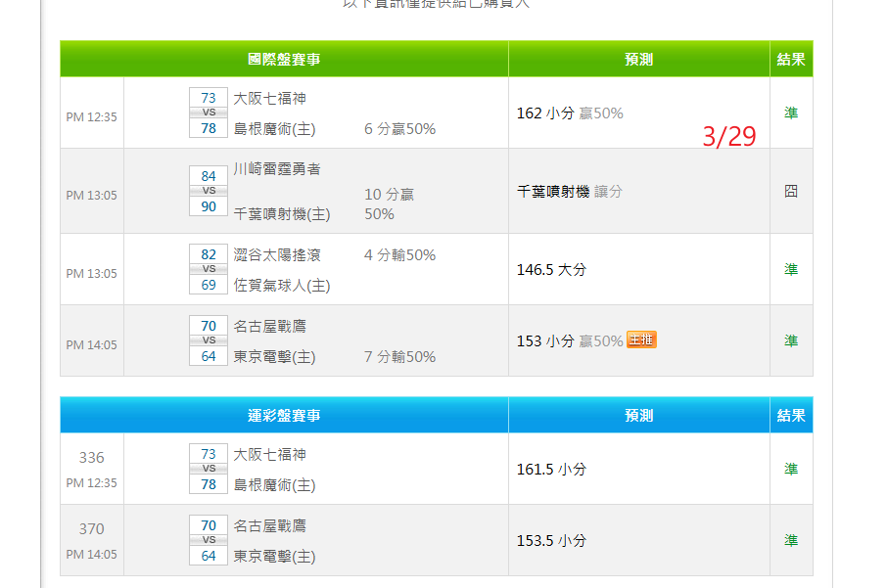Select team 大阪七福神 in the international table

[270, 99]
